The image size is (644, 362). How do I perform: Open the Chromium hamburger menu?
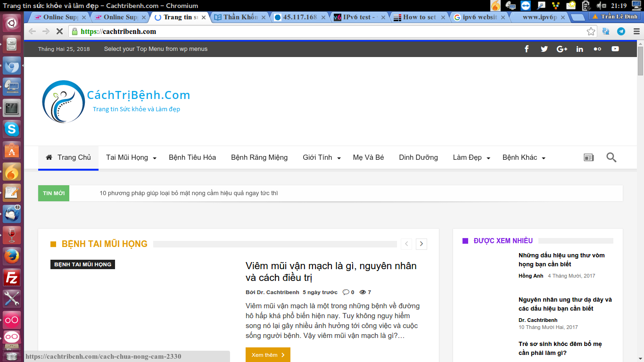636,32
